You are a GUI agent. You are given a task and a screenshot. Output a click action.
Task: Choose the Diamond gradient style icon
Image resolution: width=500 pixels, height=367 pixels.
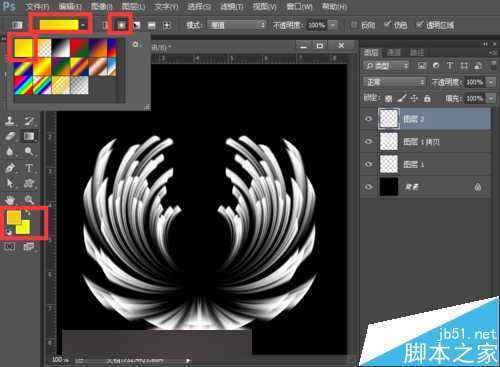[x=167, y=25]
